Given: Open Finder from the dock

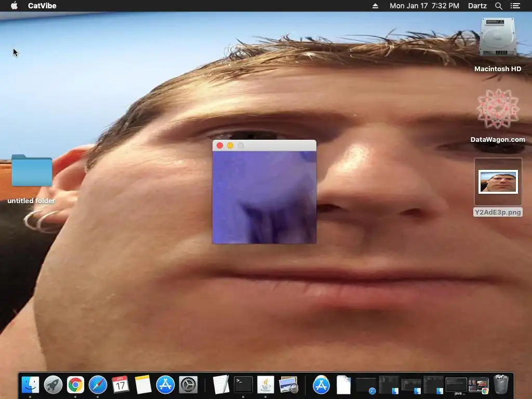Looking at the screenshot, I should [30, 385].
